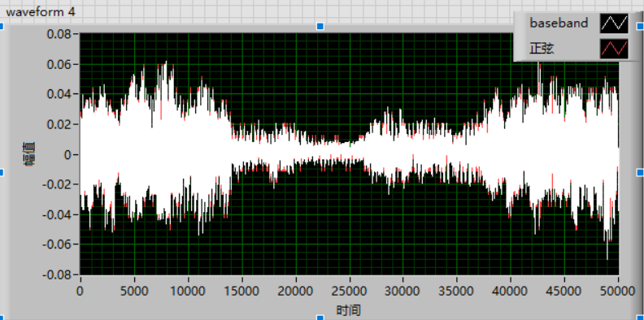Viewport: 644px width, 320px height.
Task: Click the 20000 X-axis tick label
Action: point(296,291)
